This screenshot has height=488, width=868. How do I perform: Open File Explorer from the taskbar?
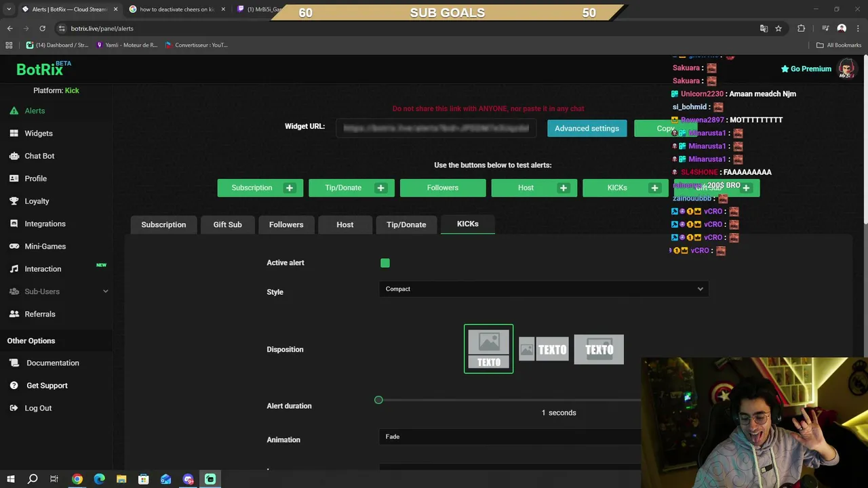coord(121,479)
